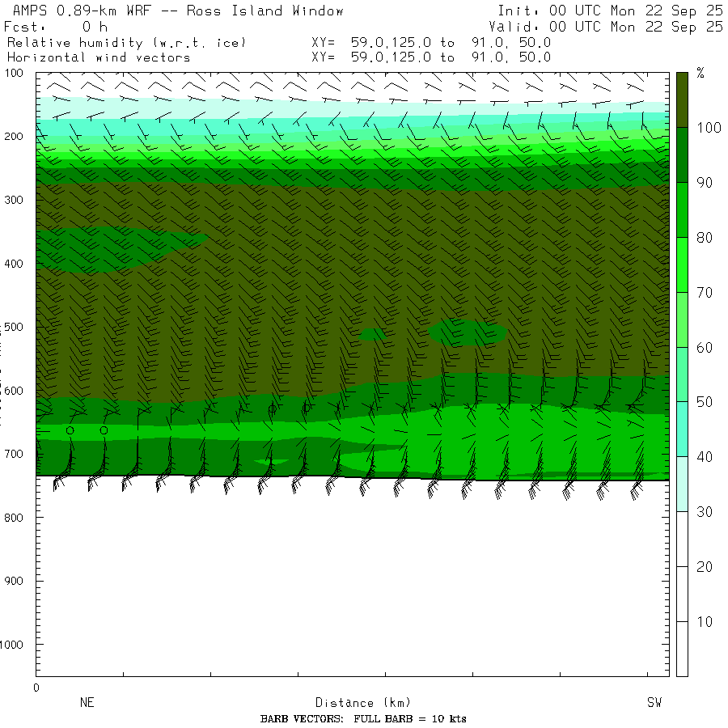
Task: Click the '0' at the distance axis origin
Action: pos(36,688)
